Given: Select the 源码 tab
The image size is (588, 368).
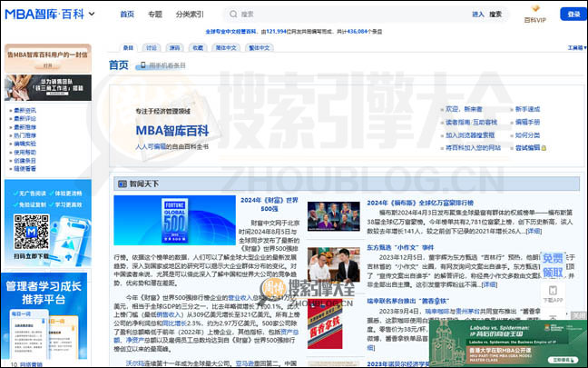Looking at the screenshot, I should click(175, 47).
